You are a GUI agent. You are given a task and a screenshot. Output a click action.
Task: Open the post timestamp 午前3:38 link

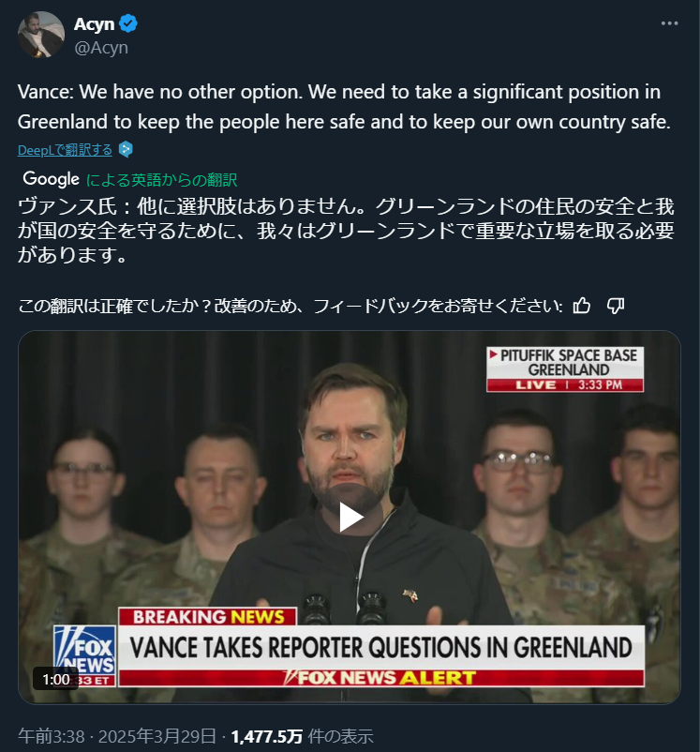[x=52, y=736]
